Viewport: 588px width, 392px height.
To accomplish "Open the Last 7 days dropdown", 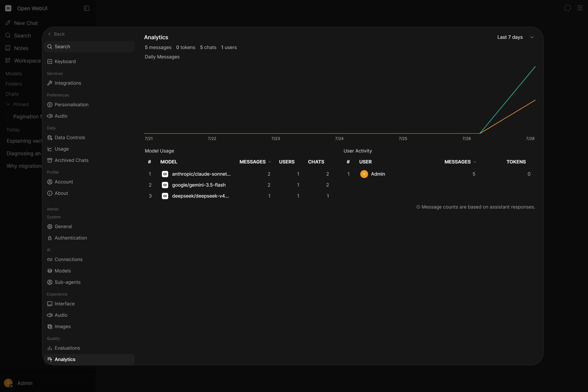I will (515, 37).
